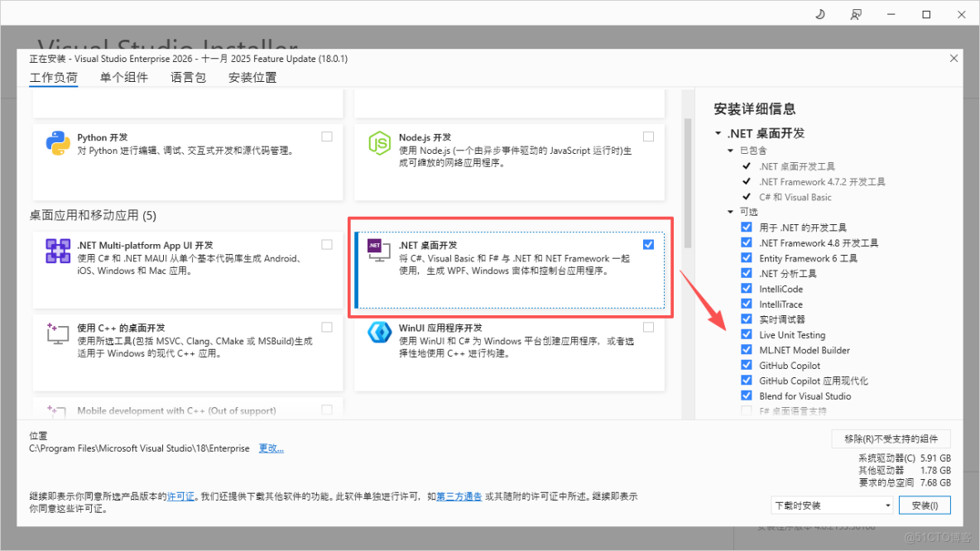The height and width of the screenshot is (551, 980).
Task: Open the feedback icon in title bar
Action: tap(857, 14)
